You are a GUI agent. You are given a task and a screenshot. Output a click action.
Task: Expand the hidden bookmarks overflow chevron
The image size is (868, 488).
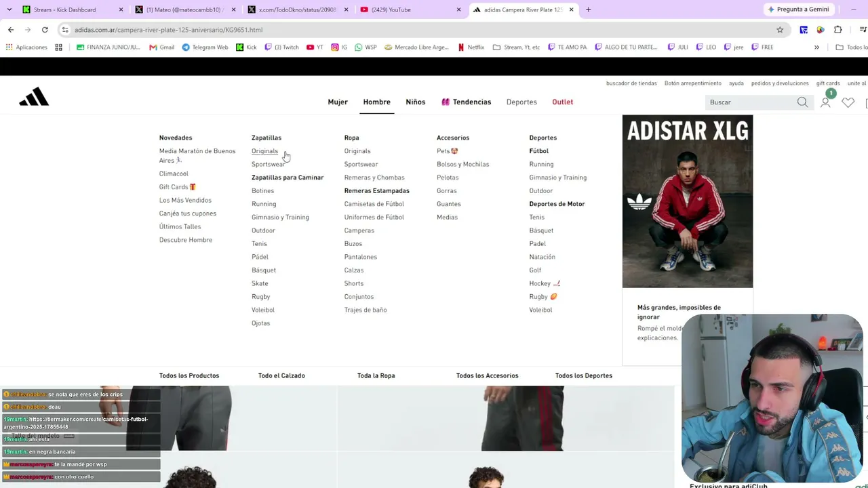pyautogui.click(x=816, y=47)
